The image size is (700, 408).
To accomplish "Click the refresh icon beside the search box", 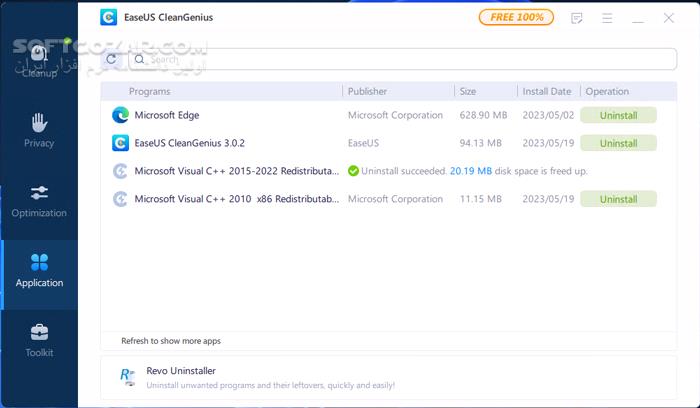I will (x=111, y=59).
